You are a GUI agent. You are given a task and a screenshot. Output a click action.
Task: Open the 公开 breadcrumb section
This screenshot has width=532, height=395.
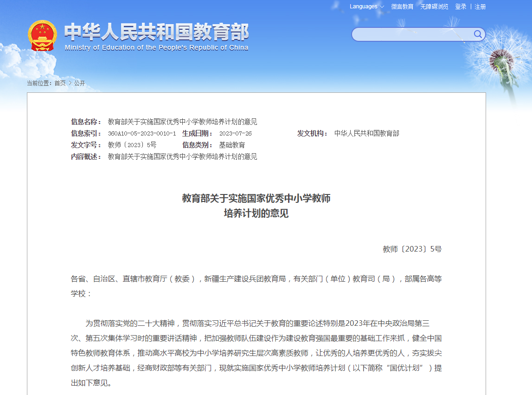79,83
